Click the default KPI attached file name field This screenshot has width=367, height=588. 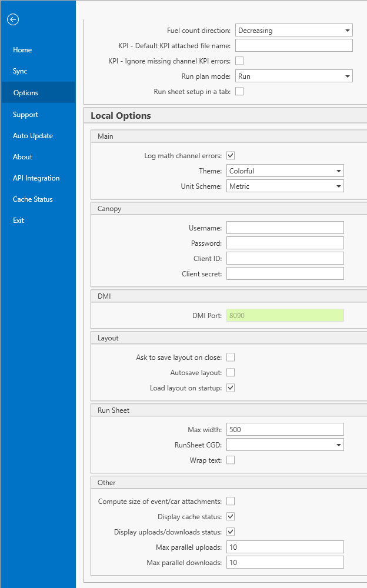294,45
